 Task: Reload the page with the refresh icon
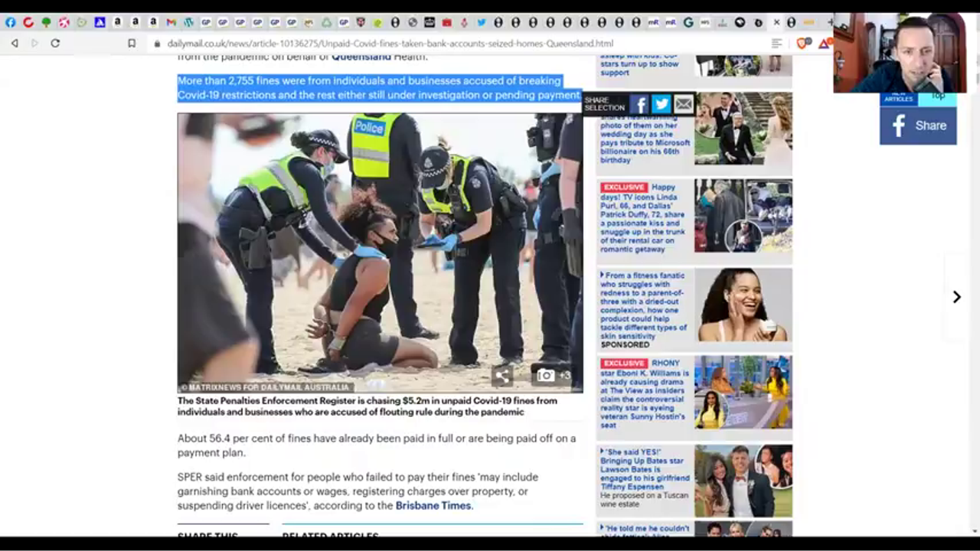(x=55, y=44)
